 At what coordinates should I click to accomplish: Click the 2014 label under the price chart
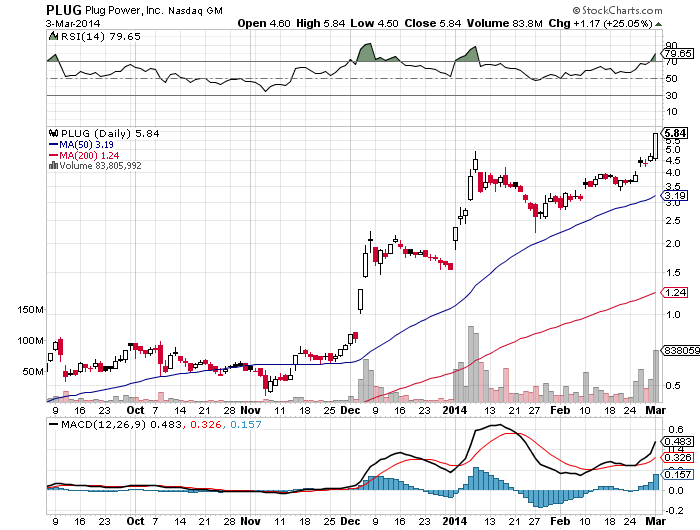click(454, 410)
